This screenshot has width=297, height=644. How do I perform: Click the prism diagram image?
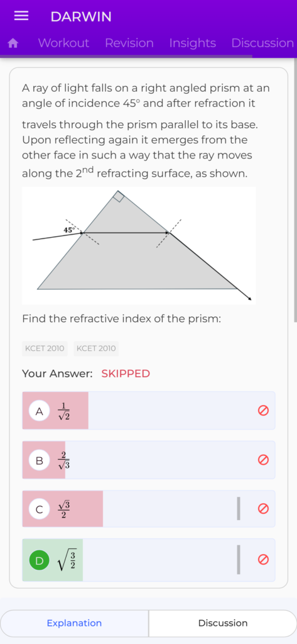click(x=139, y=246)
